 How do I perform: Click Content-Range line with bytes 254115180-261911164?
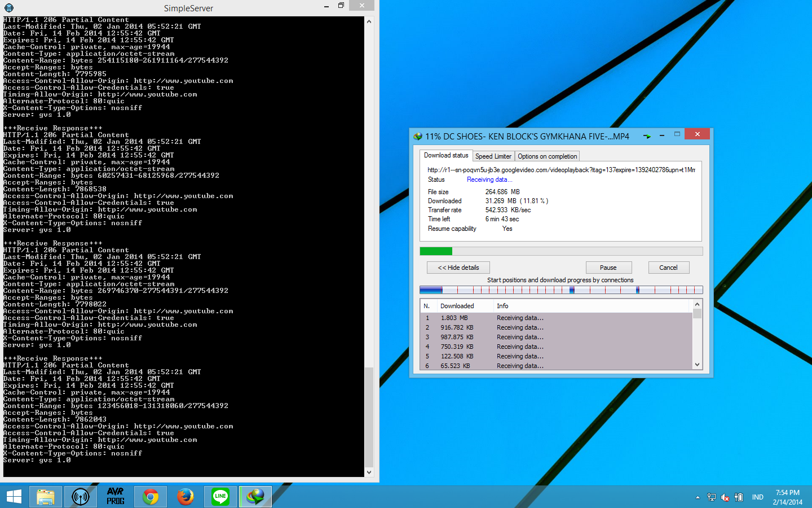(116, 60)
